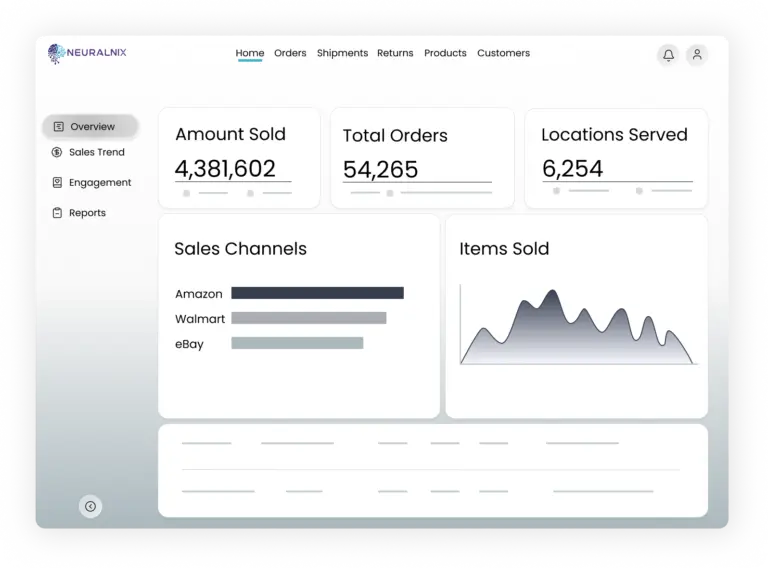The image size is (768, 568).
Task: Click the Overview sidebar icon
Action: click(59, 127)
